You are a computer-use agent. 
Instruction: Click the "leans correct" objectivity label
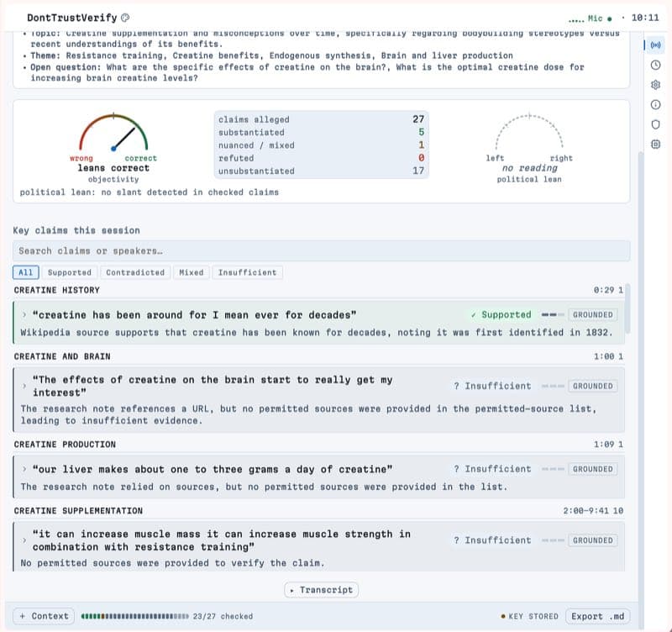pyautogui.click(x=113, y=168)
